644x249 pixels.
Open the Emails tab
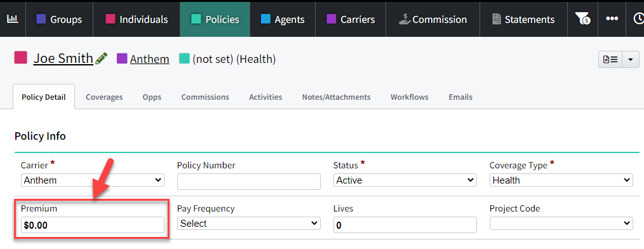460,97
